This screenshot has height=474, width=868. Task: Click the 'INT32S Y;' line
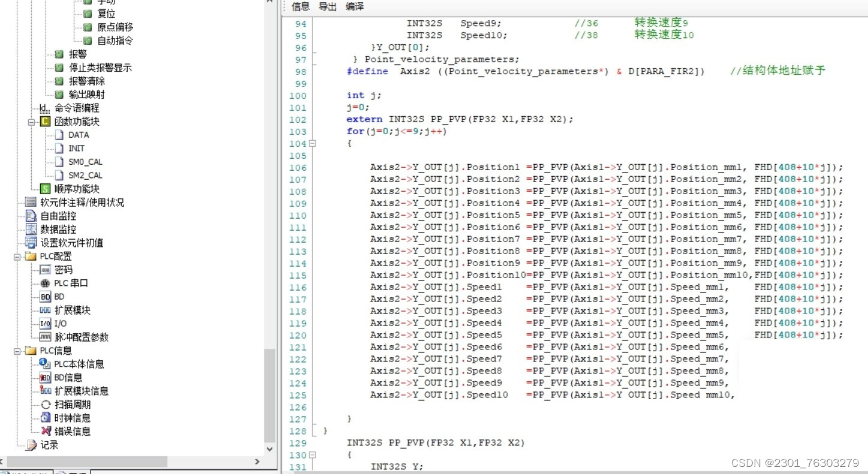397,467
